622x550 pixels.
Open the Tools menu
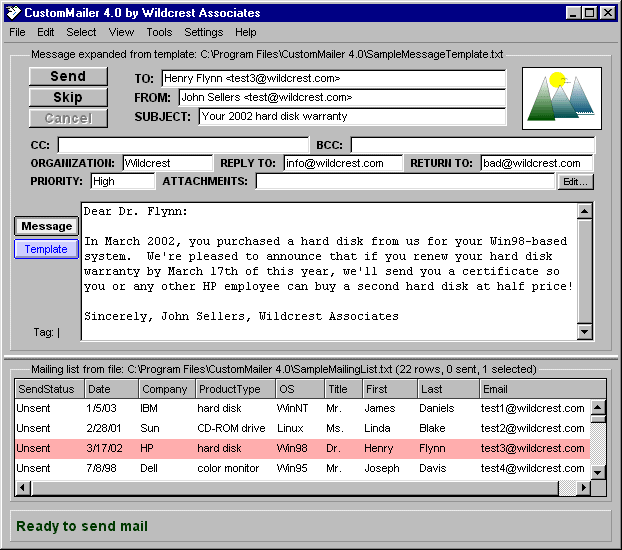click(x=159, y=32)
